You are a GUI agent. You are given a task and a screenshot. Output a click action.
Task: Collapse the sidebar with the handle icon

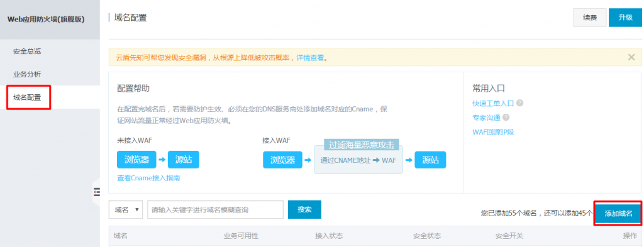click(x=96, y=192)
